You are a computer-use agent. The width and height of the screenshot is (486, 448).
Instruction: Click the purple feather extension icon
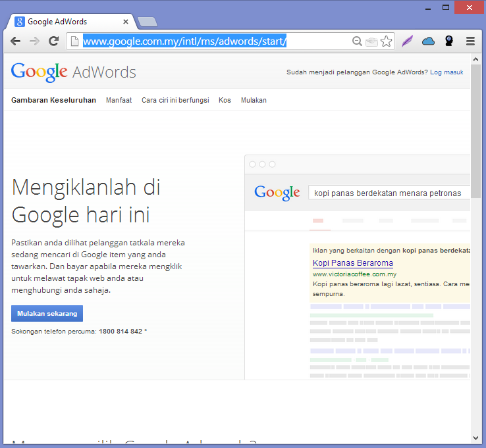pyautogui.click(x=407, y=41)
